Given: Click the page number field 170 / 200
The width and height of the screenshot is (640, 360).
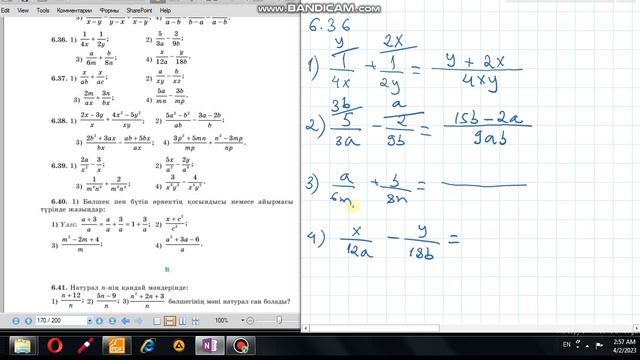Looking at the screenshot, I should coord(61,321).
